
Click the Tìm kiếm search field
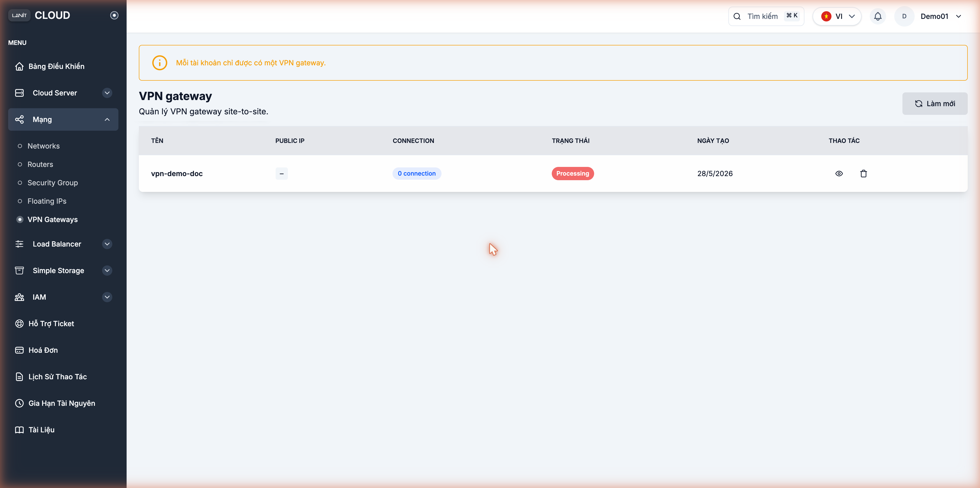pos(766,16)
